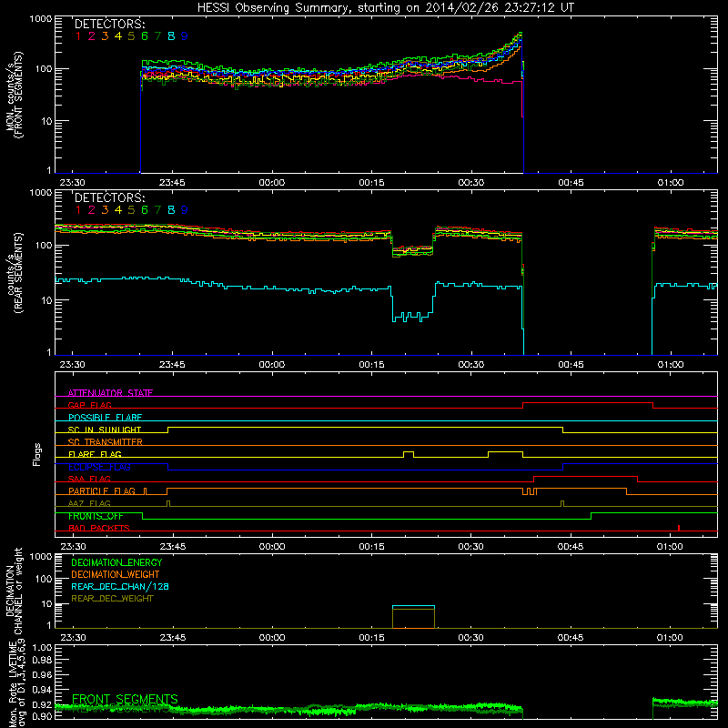Click the 0.98 value on livetime axis
Viewport: 728px width, 728px height.
tap(42, 660)
